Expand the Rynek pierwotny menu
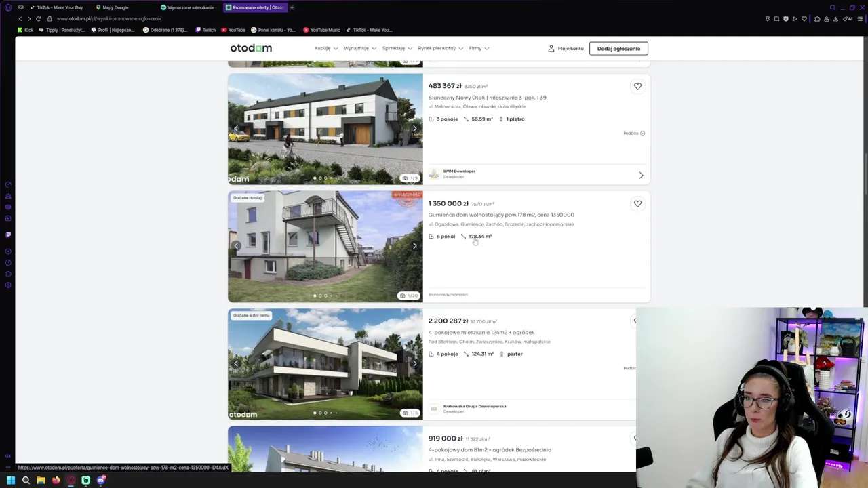 coord(441,48)
